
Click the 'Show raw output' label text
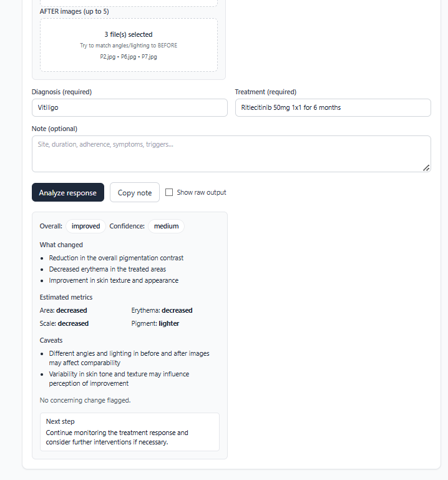pyautogui.click(x=201, y=192)
